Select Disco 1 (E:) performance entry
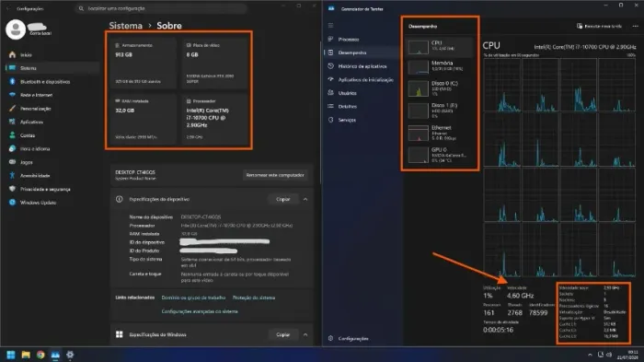 coord(440,111)
